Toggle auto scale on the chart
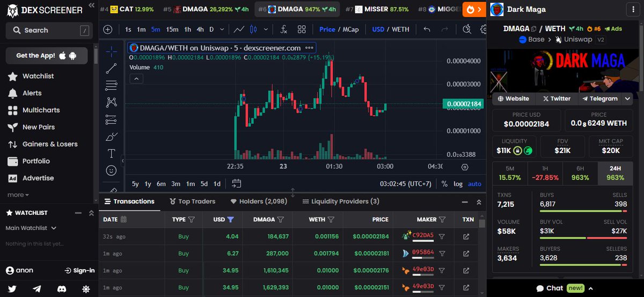 tap(474, 184)
